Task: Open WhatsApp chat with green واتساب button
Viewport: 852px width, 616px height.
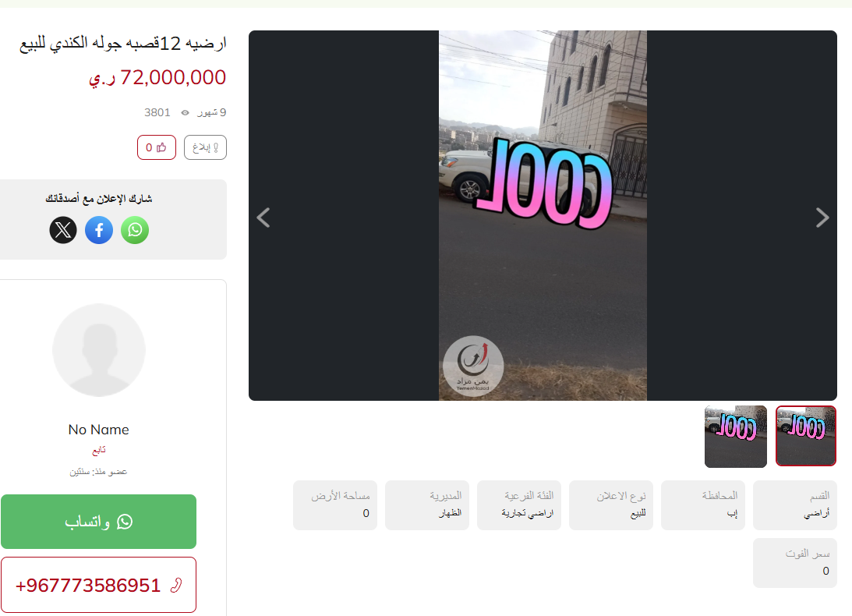Action: (98, 522)
